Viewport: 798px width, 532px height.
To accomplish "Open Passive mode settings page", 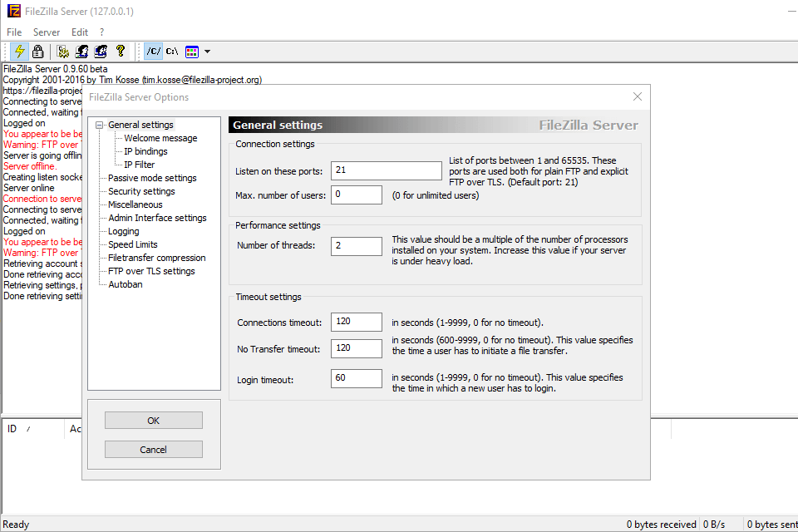I will coord(152,178).
